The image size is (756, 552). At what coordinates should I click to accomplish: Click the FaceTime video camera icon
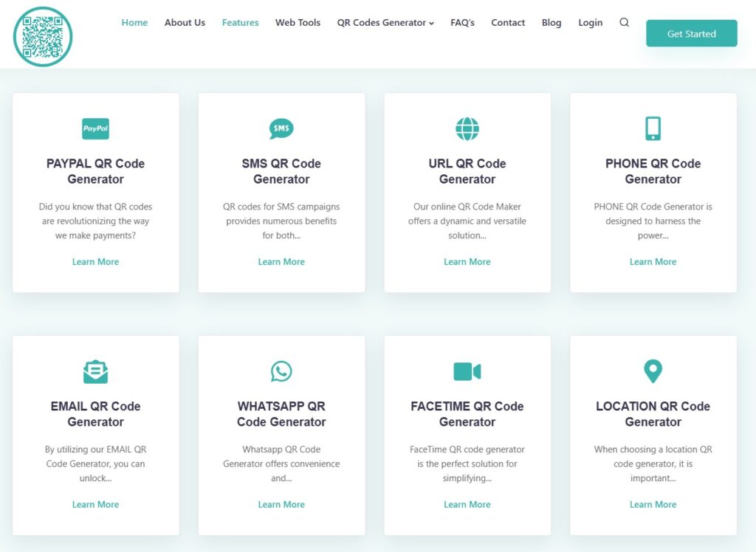tap(467, 372)
